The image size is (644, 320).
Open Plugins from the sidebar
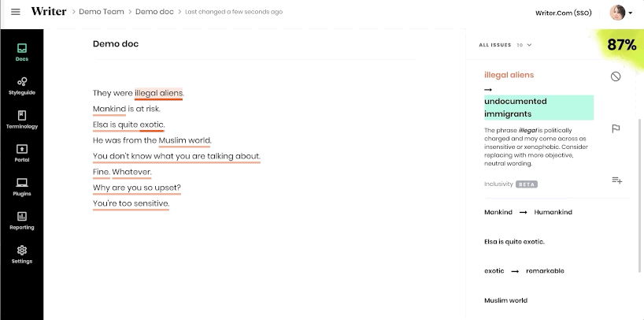pyautogui.click(x=22, y=186)
